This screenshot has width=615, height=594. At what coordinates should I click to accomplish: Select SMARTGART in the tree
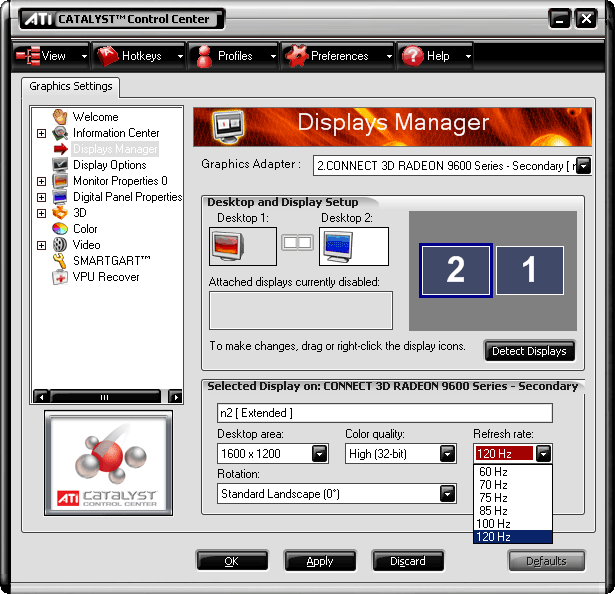click(112, 261)
